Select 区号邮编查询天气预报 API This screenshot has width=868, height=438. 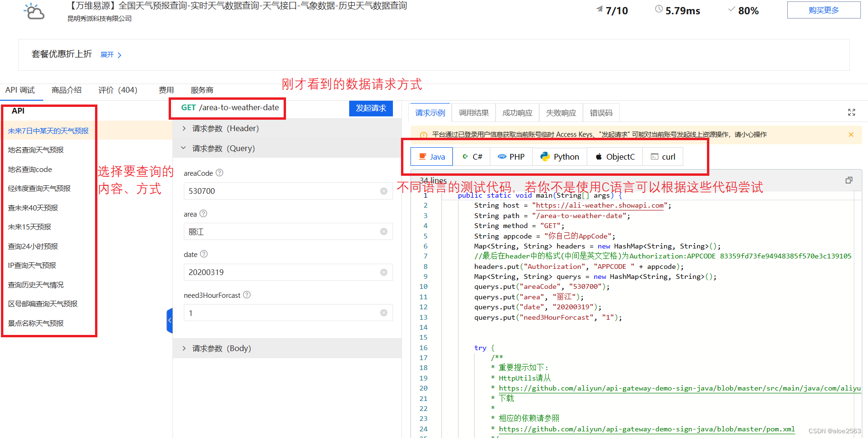click(x=43, y=304)
